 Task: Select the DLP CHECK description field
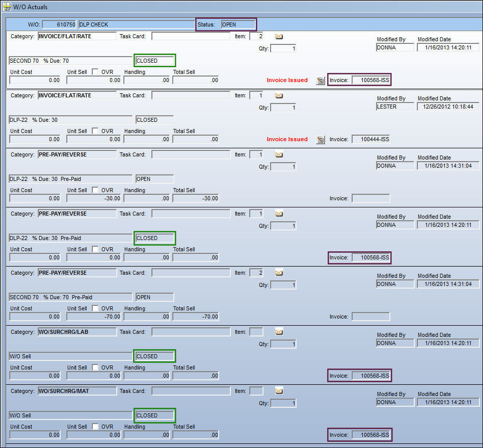tap(137, 24)
